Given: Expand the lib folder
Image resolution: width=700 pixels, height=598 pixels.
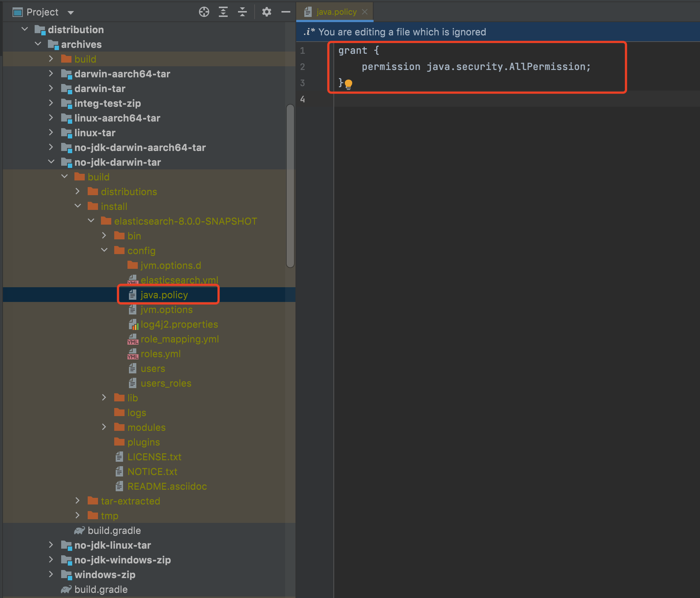Looking at the screenshot, I should pyautogui.click(x=104, y=398).
